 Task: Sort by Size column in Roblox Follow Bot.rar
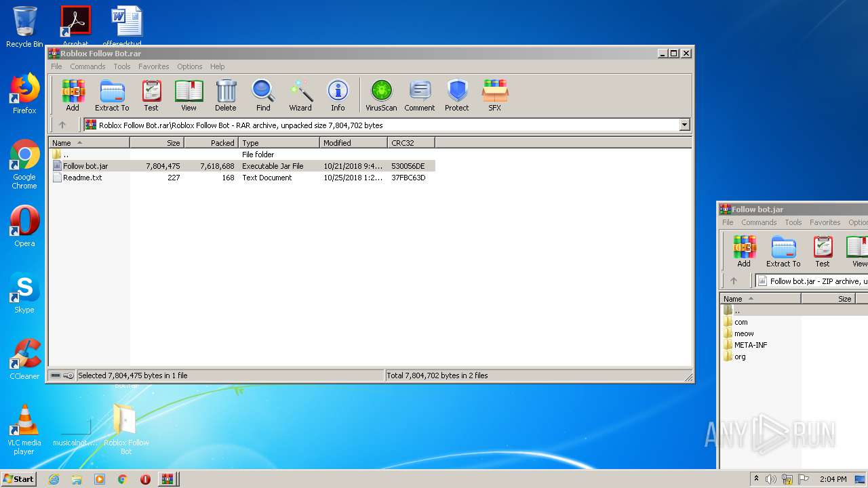click(x=157, y=143)
